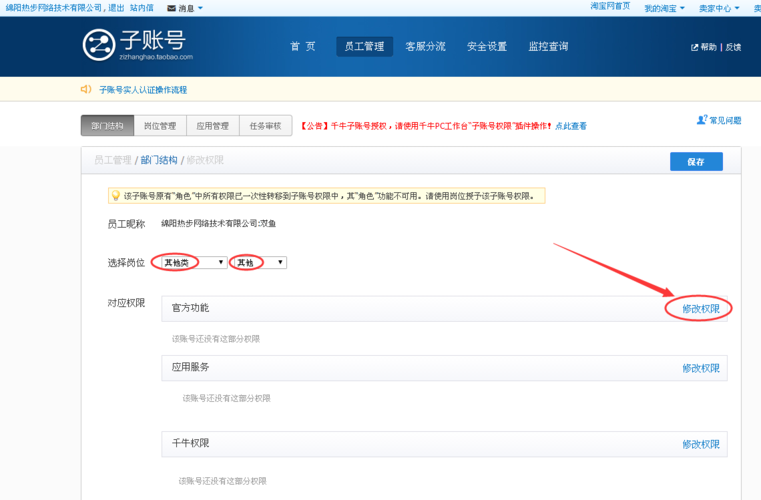Click the message envelope icon
This screenshot has height=500, width=761.
pyautogui.click(x=171, y=8)
